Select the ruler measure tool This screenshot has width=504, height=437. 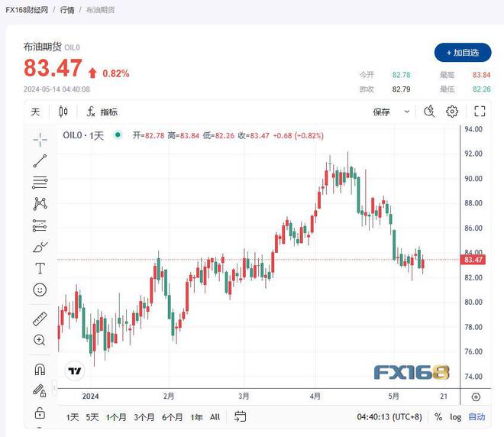point(40,319)
